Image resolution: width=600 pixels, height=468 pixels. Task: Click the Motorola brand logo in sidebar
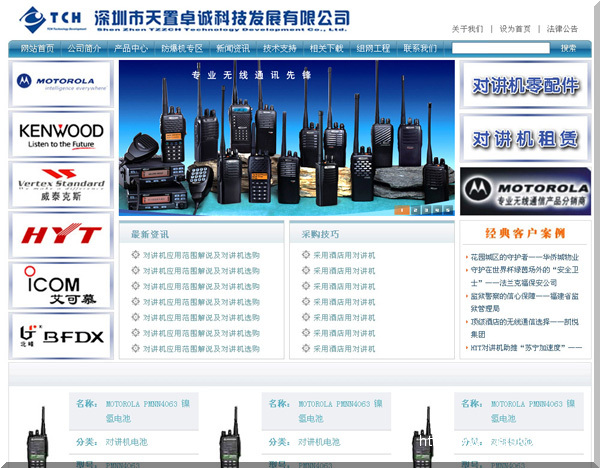coord(63,83)
